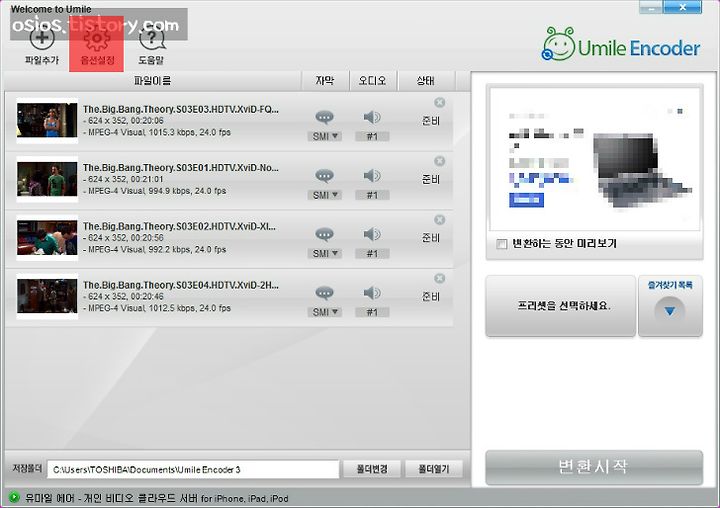Click 준비 status of S03E04 row
Screen dimensions: 720x508
[431, 297]
